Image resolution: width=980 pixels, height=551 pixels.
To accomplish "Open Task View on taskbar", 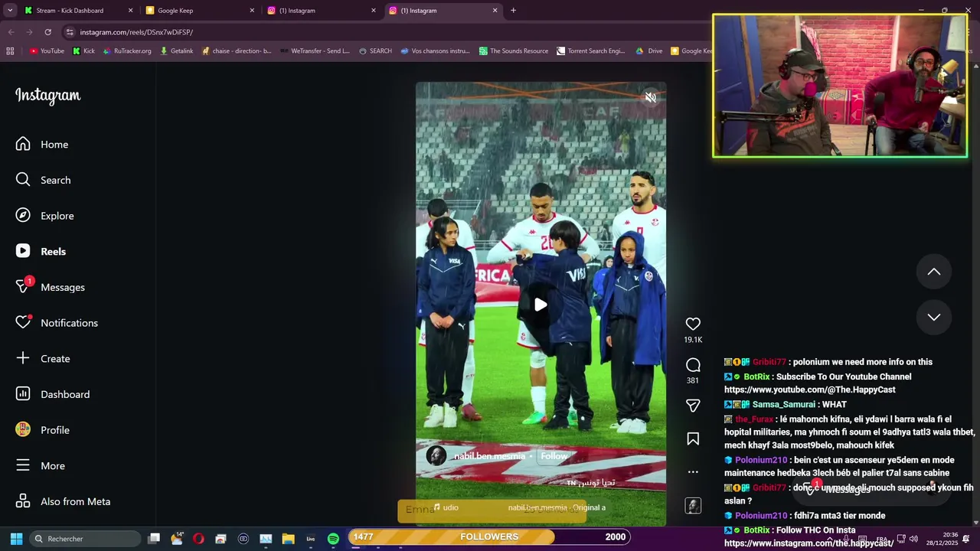I will (x=154, y=539).
